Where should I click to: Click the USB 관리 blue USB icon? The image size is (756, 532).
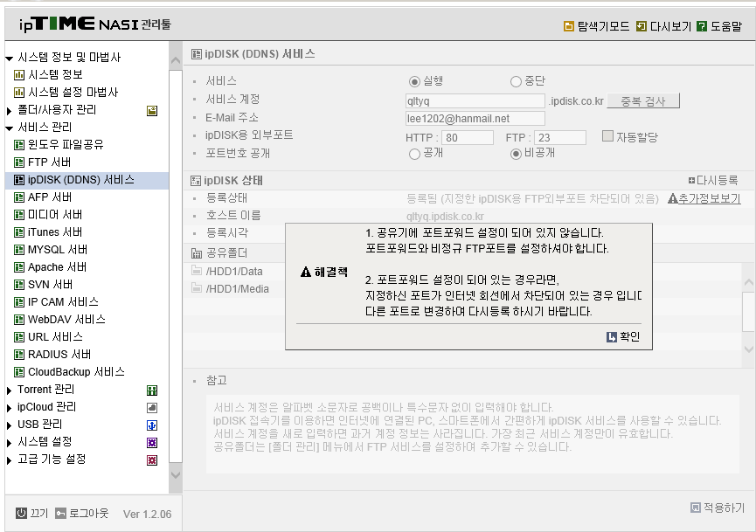pyautogui.click(x=152, y=425)
